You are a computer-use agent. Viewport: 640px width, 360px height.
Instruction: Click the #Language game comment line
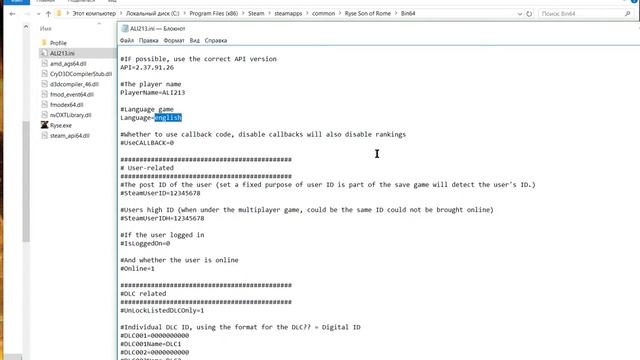pos(147,109)
